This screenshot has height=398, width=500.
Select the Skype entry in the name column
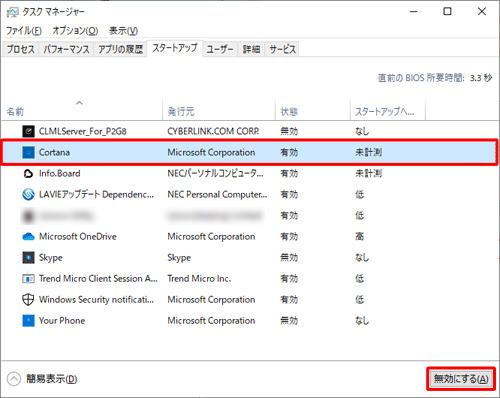click(x=51, y=258)
